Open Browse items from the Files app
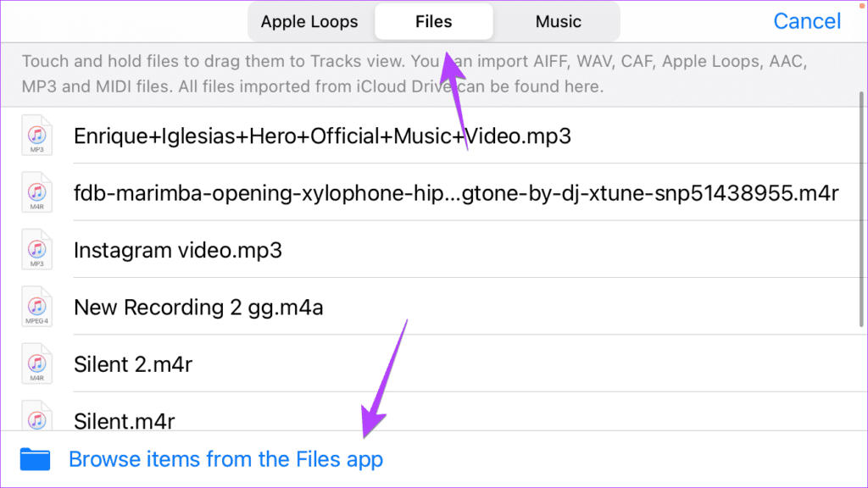Viewport: 868px width, 488px height. (x=225, y=459)
